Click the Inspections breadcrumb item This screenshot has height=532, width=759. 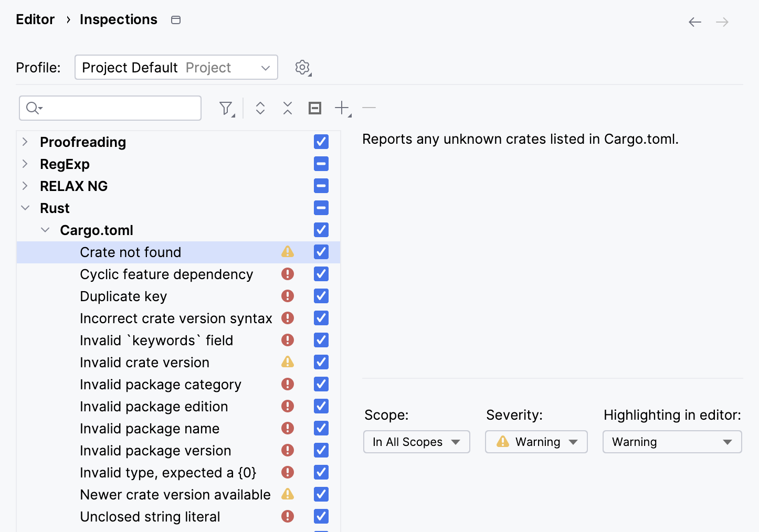118,19
